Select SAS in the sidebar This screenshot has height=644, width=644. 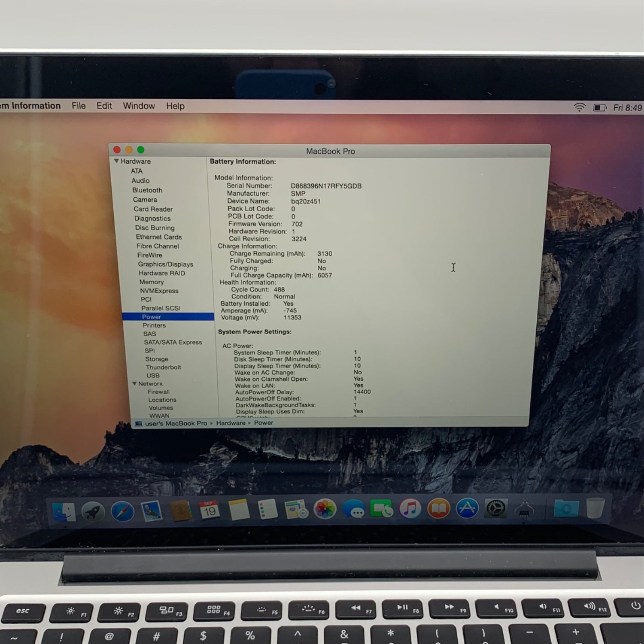150,334
